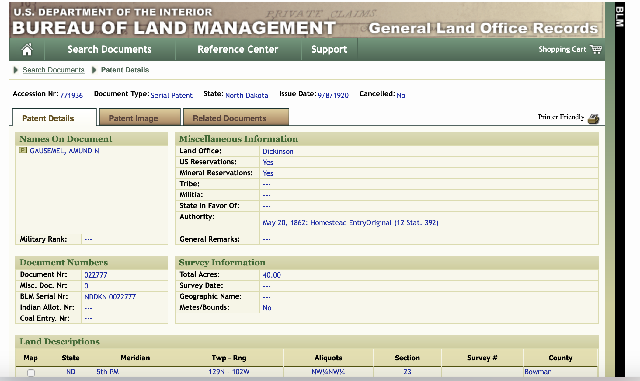Click the Shopping Cart text label
Image resolution: width=640 pixels, height=381 pixels.
pos(562,49)
